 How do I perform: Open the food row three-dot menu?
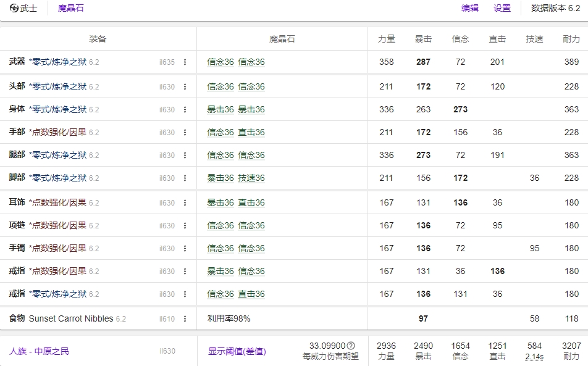tap(185, 319)
